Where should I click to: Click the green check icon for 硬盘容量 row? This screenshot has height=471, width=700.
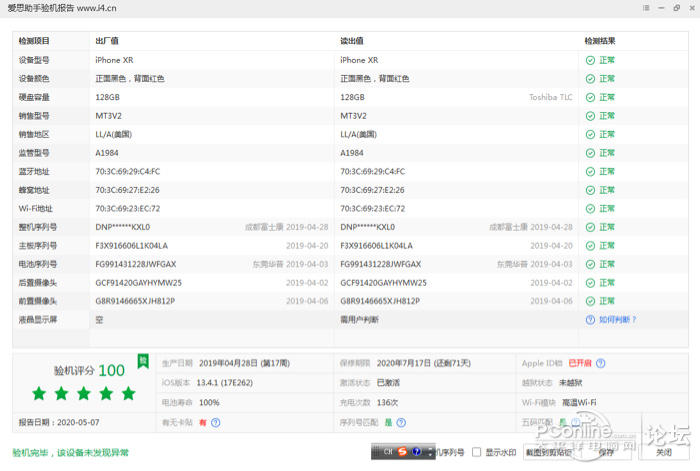[590, 97]
